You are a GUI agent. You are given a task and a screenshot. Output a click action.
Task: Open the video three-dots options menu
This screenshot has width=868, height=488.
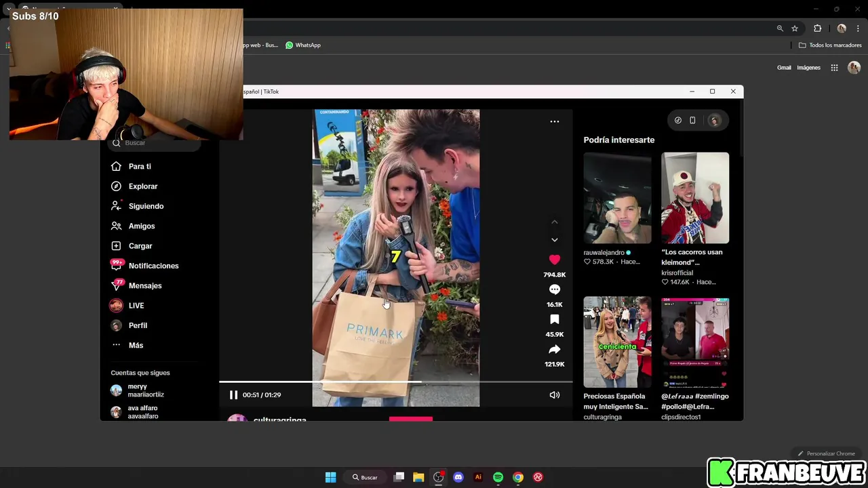click(555, 121)
